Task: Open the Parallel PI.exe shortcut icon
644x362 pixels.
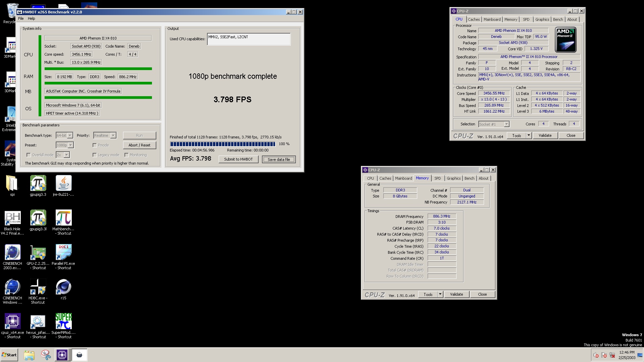Action: [63, 257]
